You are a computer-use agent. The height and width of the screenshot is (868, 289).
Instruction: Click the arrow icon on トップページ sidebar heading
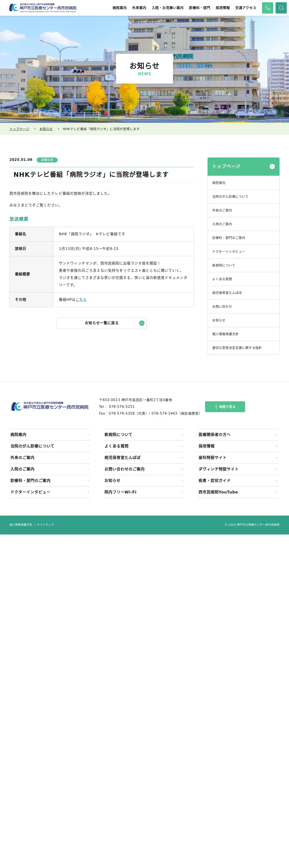(x=272, y=167)
